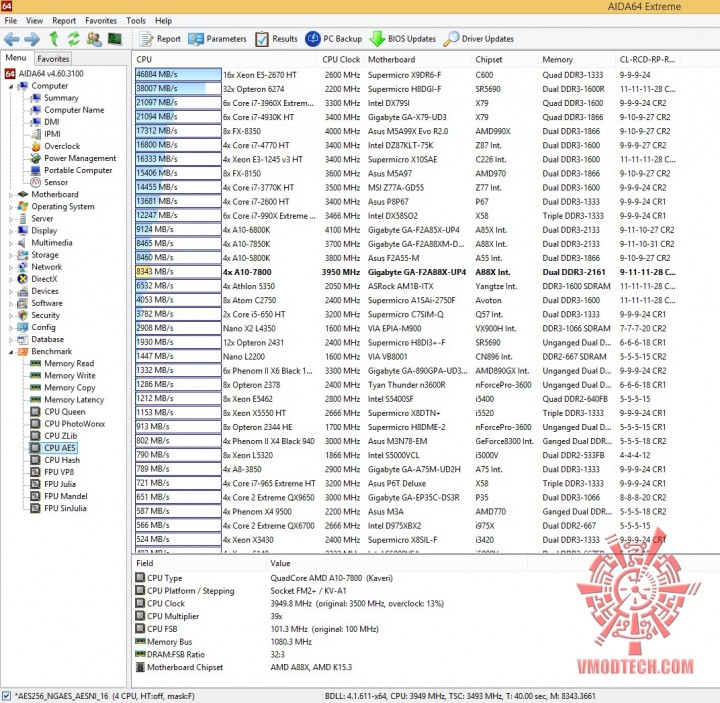Open Memory Read benchmark
This screenshot has width=720, height=703.
(69, 363)
